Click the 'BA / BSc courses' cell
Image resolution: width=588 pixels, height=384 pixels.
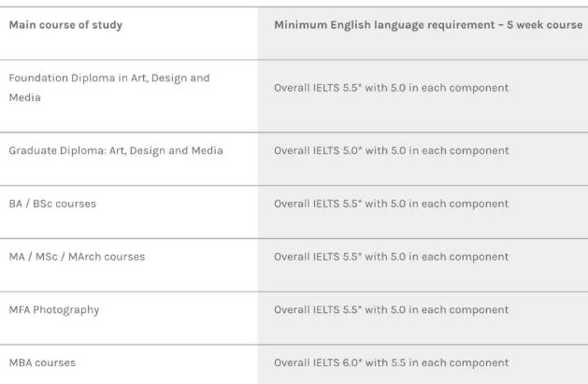pos(52,204)
